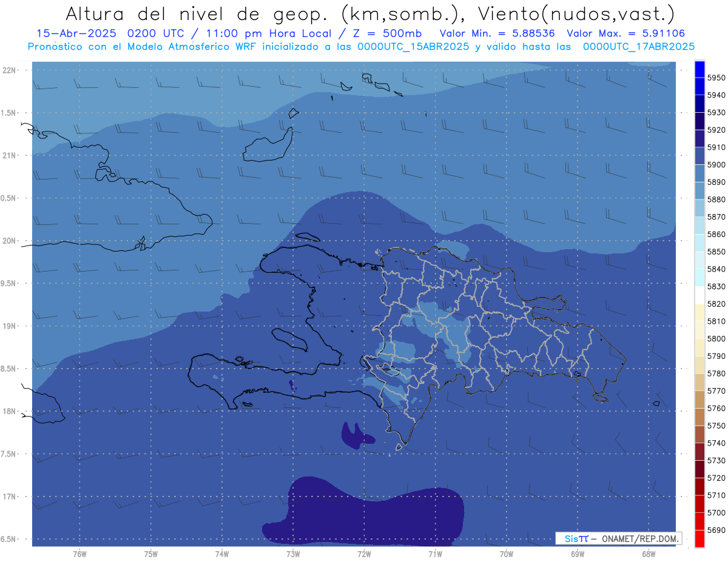Click the '5880' color bar value
The width and height of the screenshot is (728, 562).
pos(716,199)
